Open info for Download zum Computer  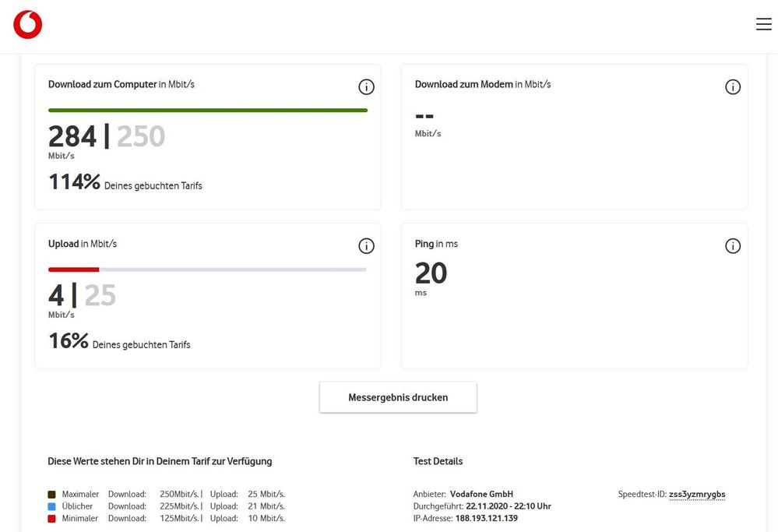[x=366, y=86]
